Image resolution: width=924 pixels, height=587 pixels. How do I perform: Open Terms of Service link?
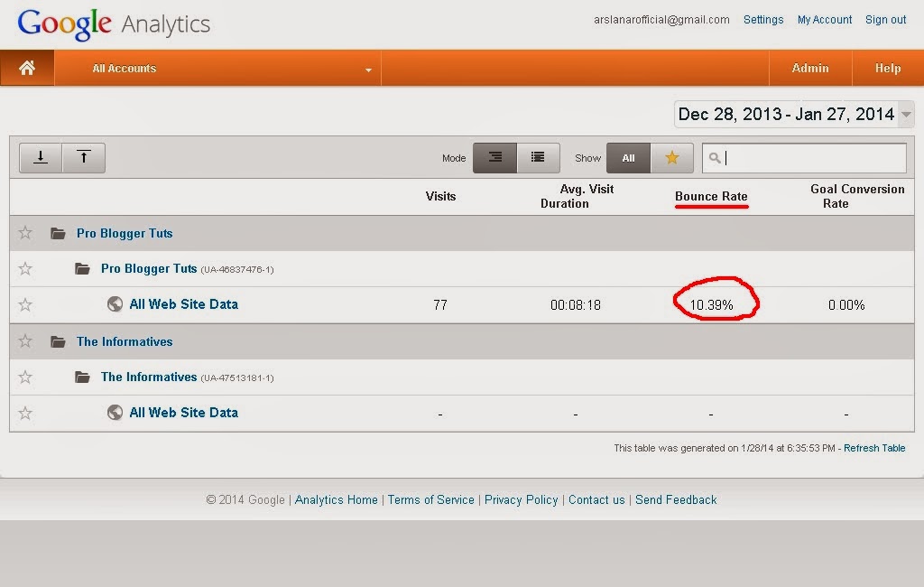click(430, 499)
